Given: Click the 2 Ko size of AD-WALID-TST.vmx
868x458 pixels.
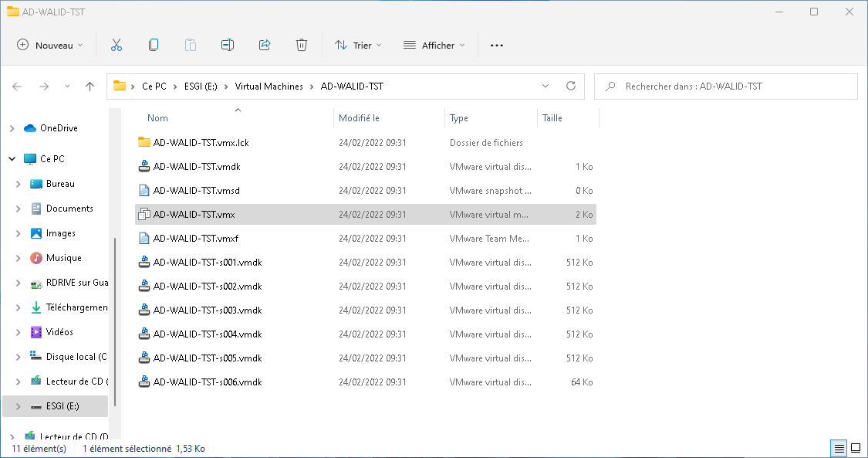Looking at the screenshot, I should click(x=584, y=214).
